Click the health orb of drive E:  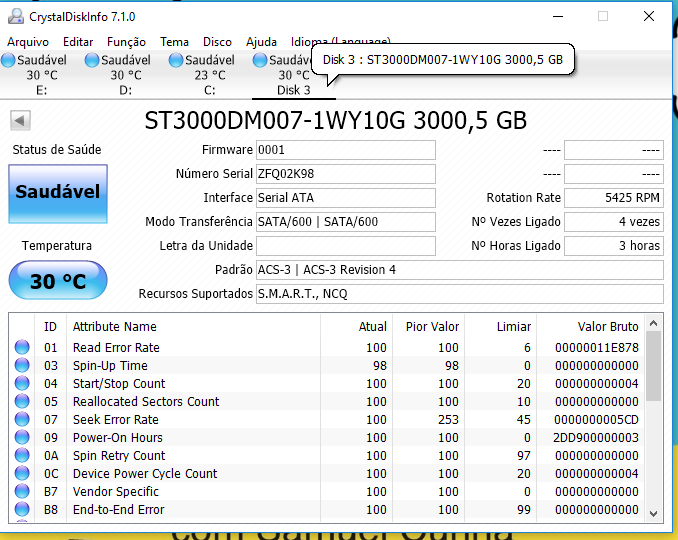click(8, 60)
